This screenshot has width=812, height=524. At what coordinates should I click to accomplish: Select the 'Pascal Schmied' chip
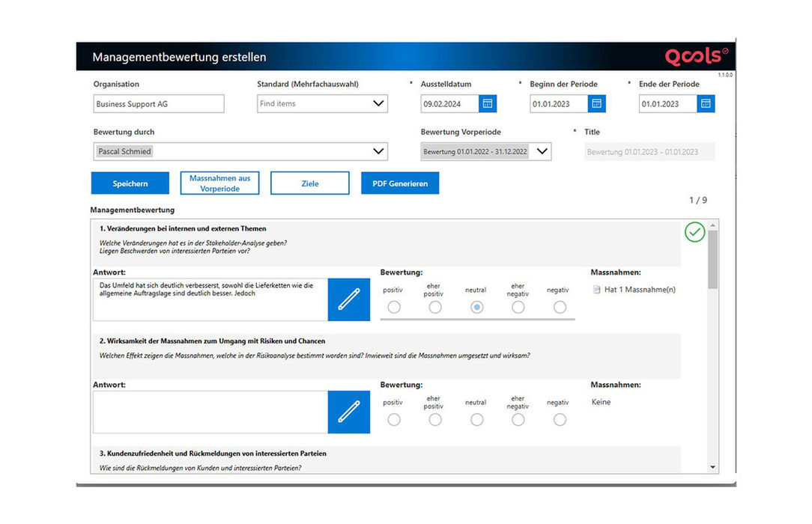[124, 151]
